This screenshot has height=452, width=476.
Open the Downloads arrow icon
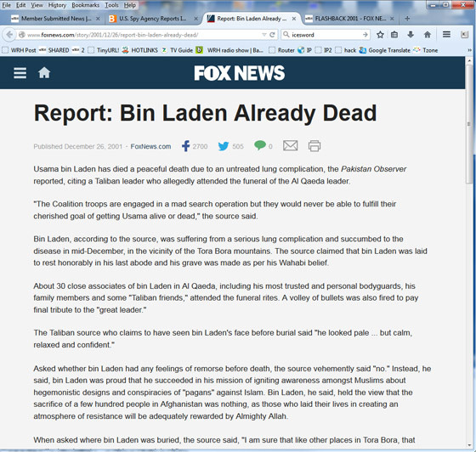pos(411,35)
